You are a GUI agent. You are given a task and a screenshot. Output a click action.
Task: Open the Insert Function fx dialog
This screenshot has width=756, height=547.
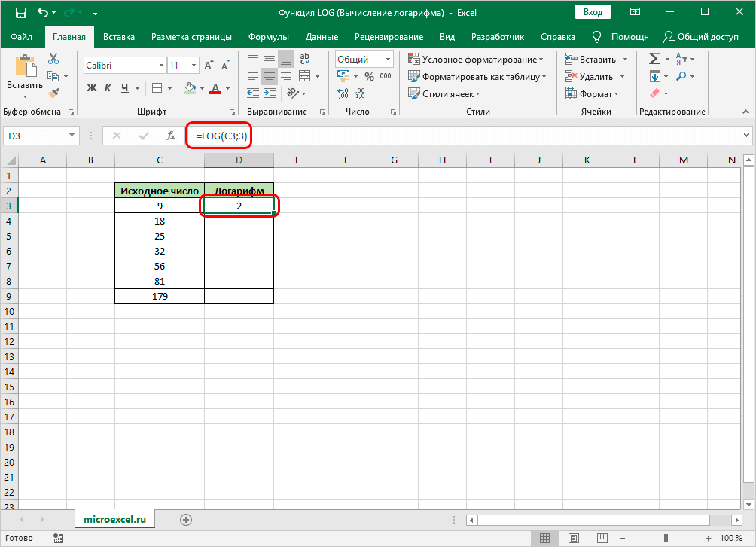(171, 136)
